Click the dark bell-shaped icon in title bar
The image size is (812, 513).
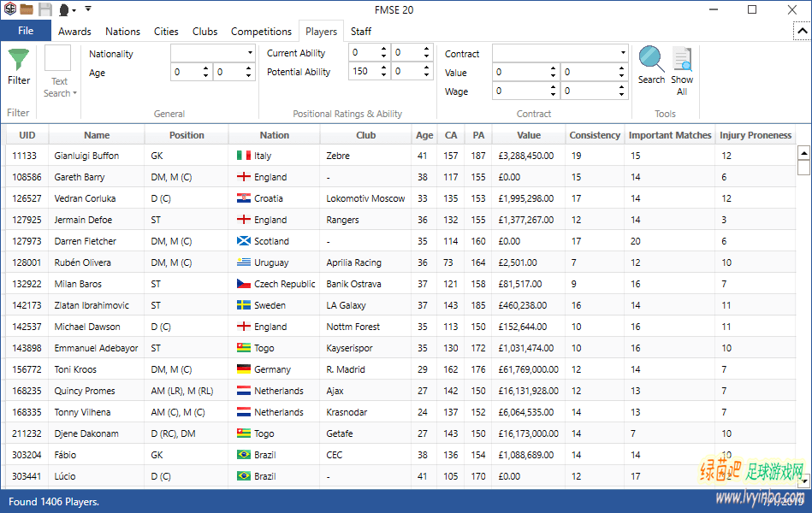point(64,10)
